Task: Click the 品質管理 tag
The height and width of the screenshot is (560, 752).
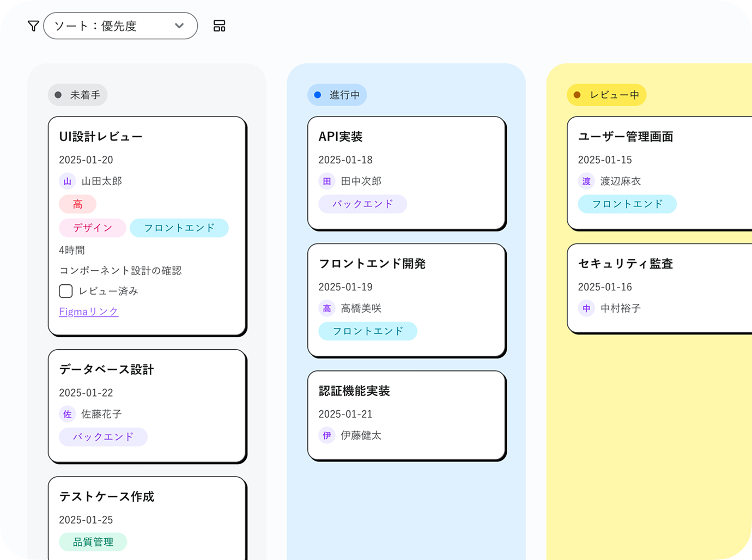Action: point(93,542)
